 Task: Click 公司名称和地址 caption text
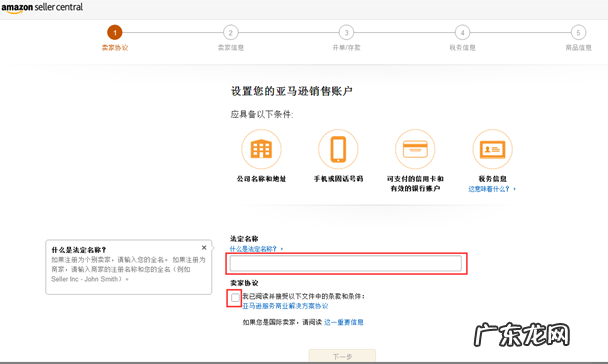(261, 179)
